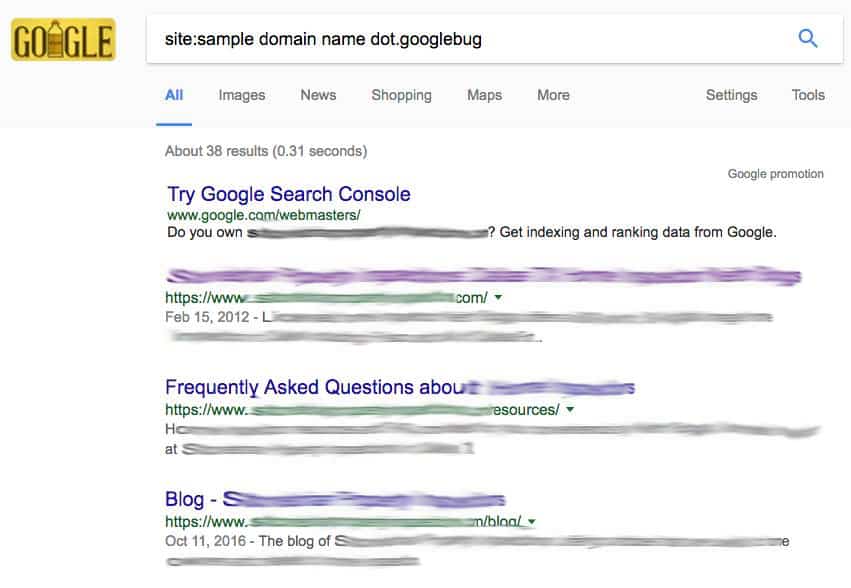The height and width of the screenshot is (588, 851).
Task: Switch to the Images tab
Action: tap(242, 95)
